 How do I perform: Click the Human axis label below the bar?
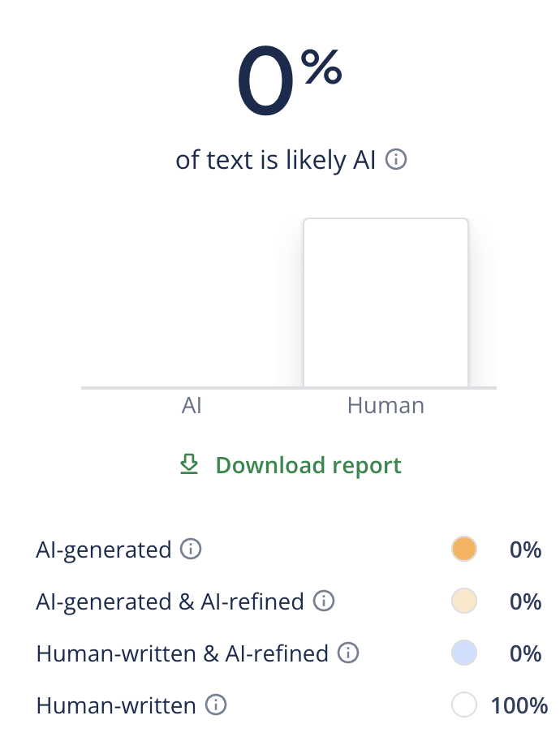[x=386, y=405]
